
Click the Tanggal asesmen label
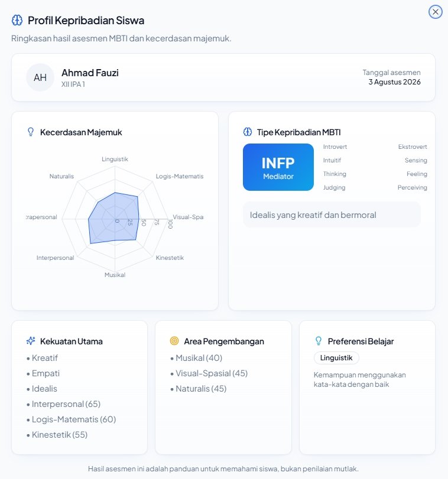tap(391, 73)
